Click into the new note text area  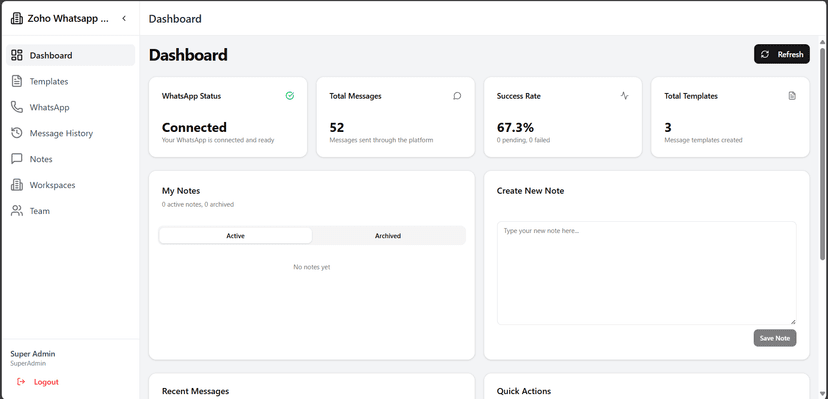tap(646, 273)
